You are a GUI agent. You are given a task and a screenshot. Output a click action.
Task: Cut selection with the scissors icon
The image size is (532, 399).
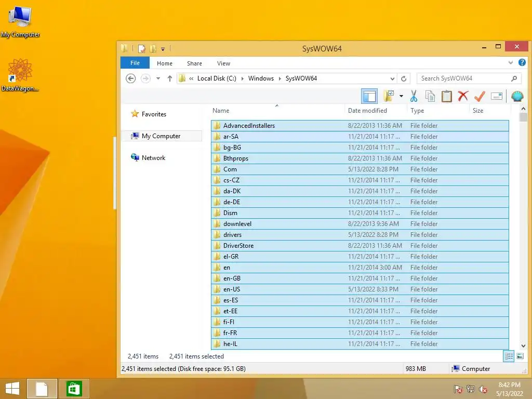[414, 96]
